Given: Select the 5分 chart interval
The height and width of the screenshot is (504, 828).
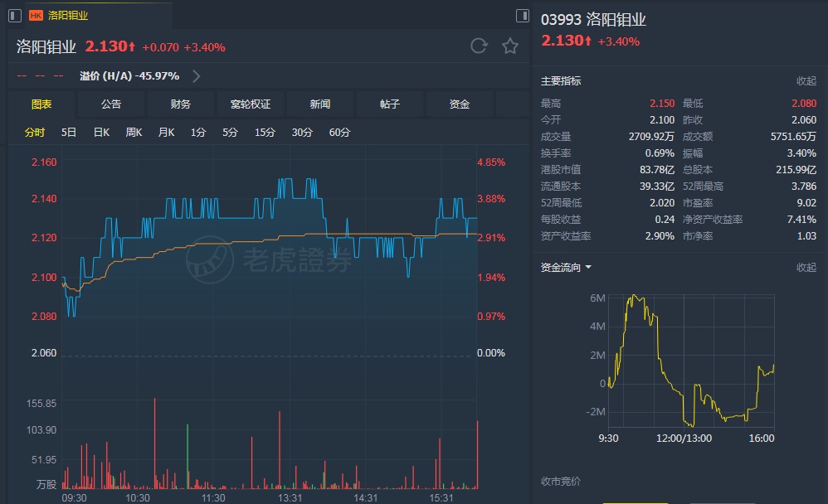Looking at the screenshot, I should coord(230,133).
